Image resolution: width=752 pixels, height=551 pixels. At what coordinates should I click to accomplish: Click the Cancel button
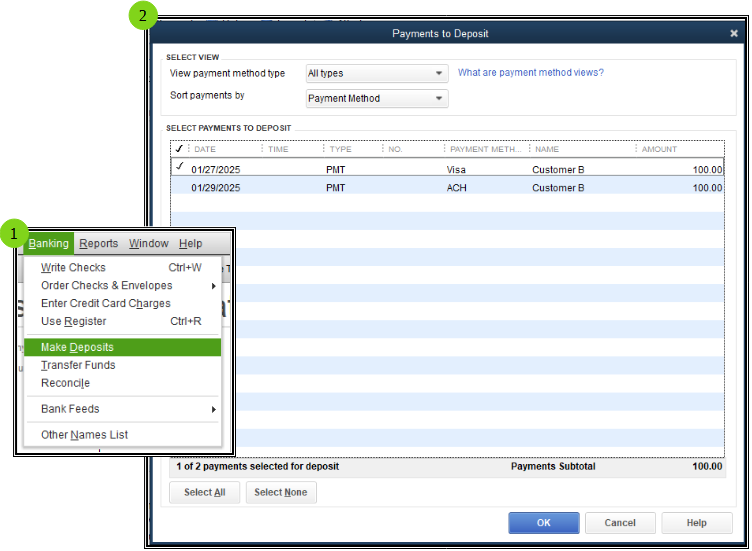click(620, 523)
